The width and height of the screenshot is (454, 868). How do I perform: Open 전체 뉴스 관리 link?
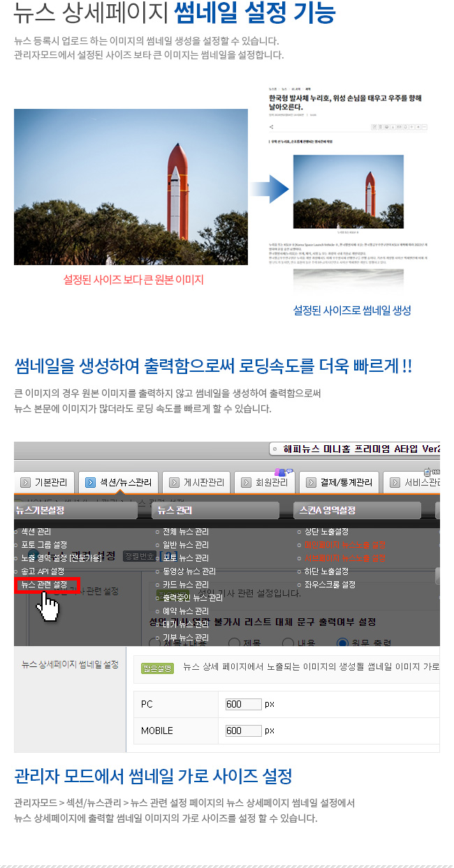click(x=185, y=532)
